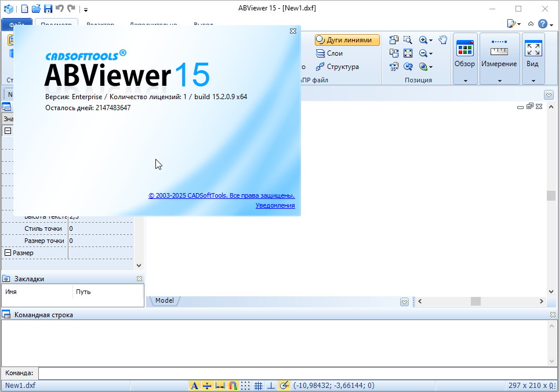Open the Уведомления link
559x392 pixels.
click(x=275, y=205)
